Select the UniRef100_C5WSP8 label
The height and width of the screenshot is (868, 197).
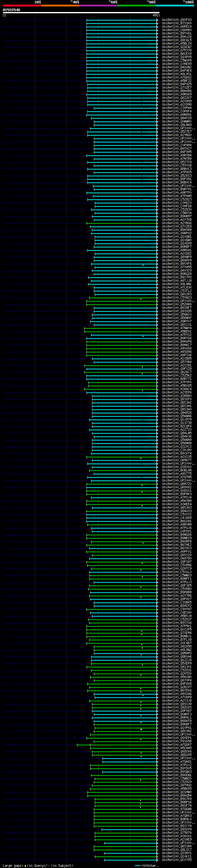pyautogui.click(x=177, y=60)
